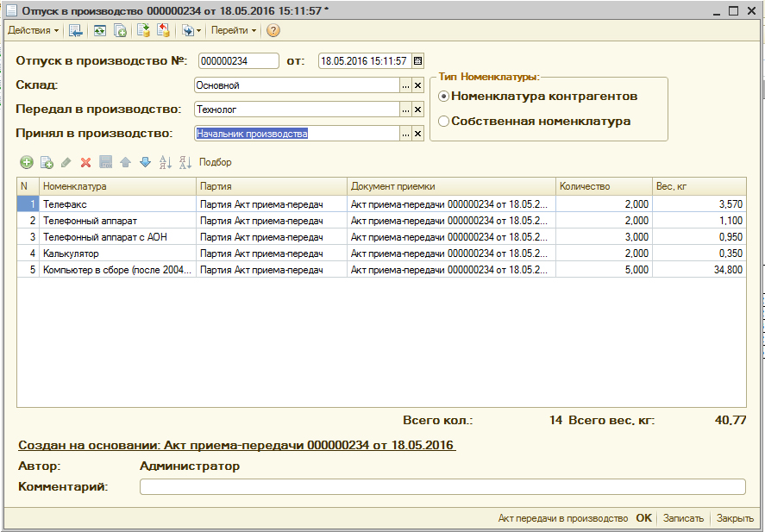Select Собственная номенклатура radio button

[x=444, y=122]
